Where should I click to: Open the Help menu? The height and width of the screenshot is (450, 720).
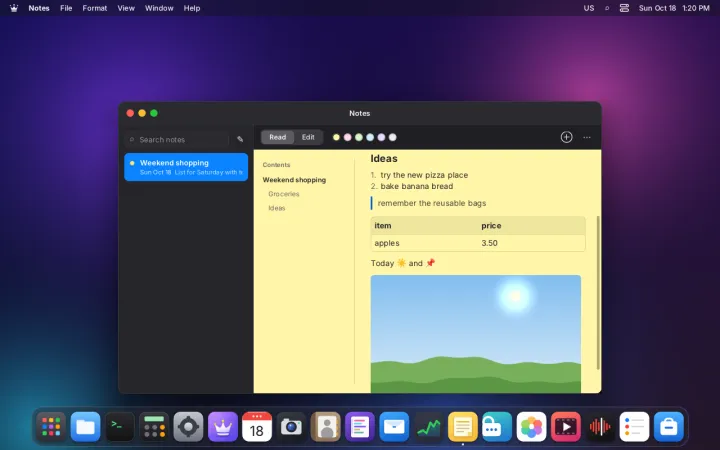coord(192,8)
